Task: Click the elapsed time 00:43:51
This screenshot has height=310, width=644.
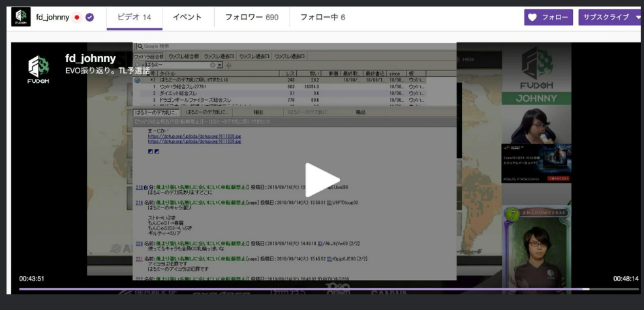Action: tap(31, 279)
